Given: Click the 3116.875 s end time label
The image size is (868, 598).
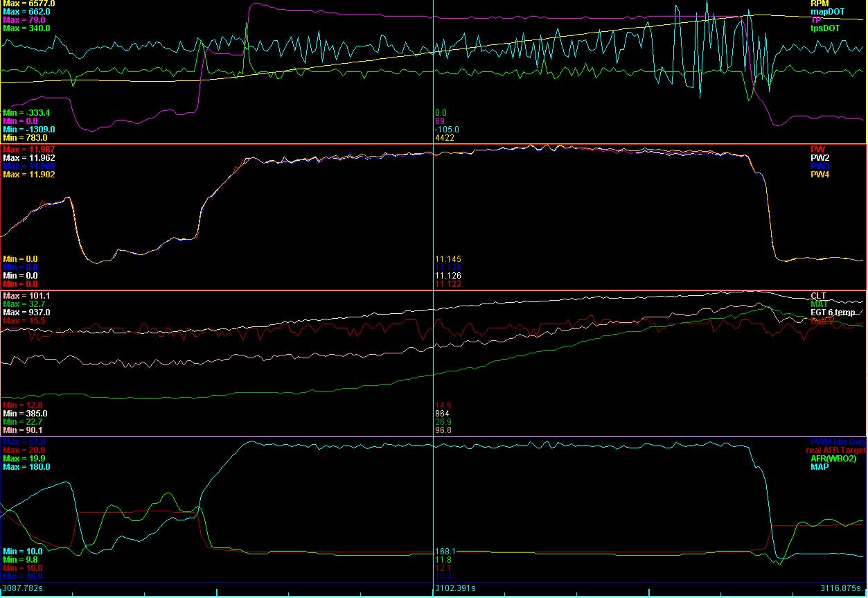Looking at the screenshot, I should pyautogui.click(x=841, y=588).
